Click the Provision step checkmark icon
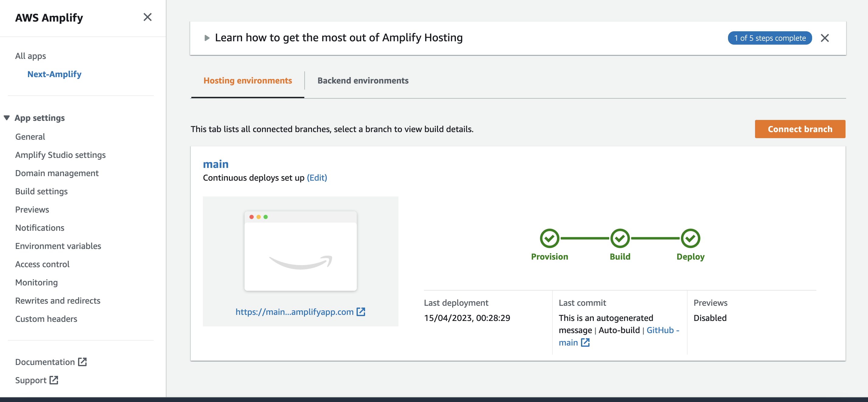 pos(549,238)
